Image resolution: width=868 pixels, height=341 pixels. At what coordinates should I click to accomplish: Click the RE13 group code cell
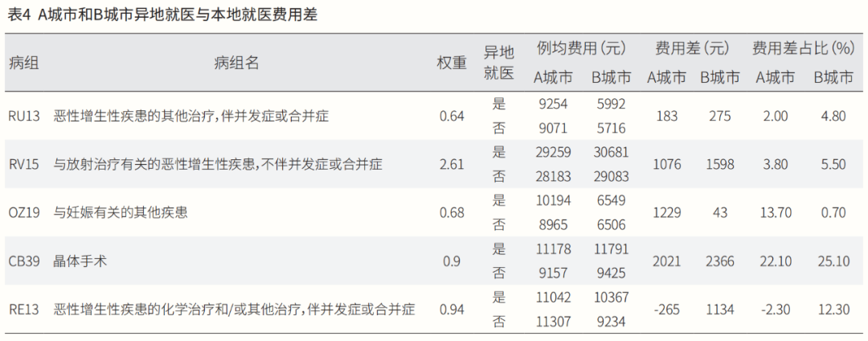pyautogui.click(x=24, y=309)
